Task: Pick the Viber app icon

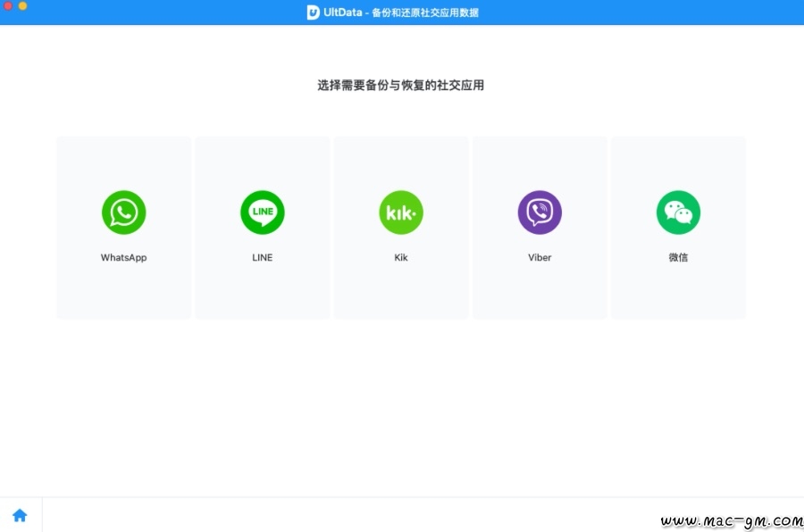Action: pyautogui.click(x=540, y=212)
